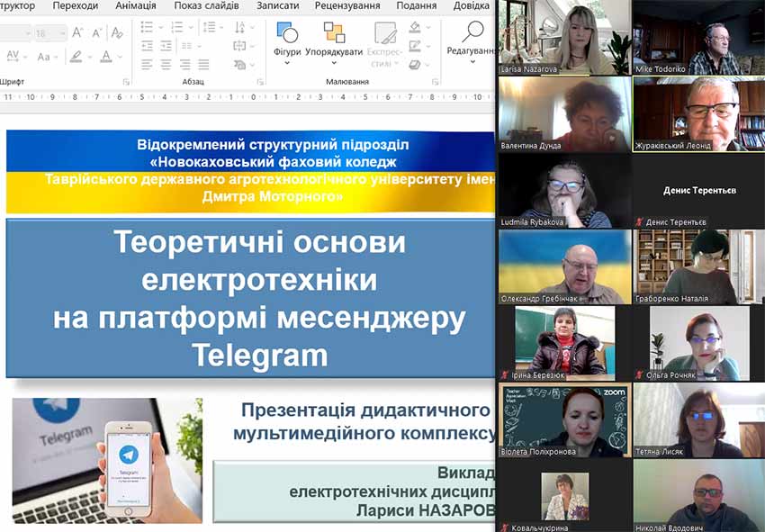Open the Анімація ribbon tab

point(135,5)
